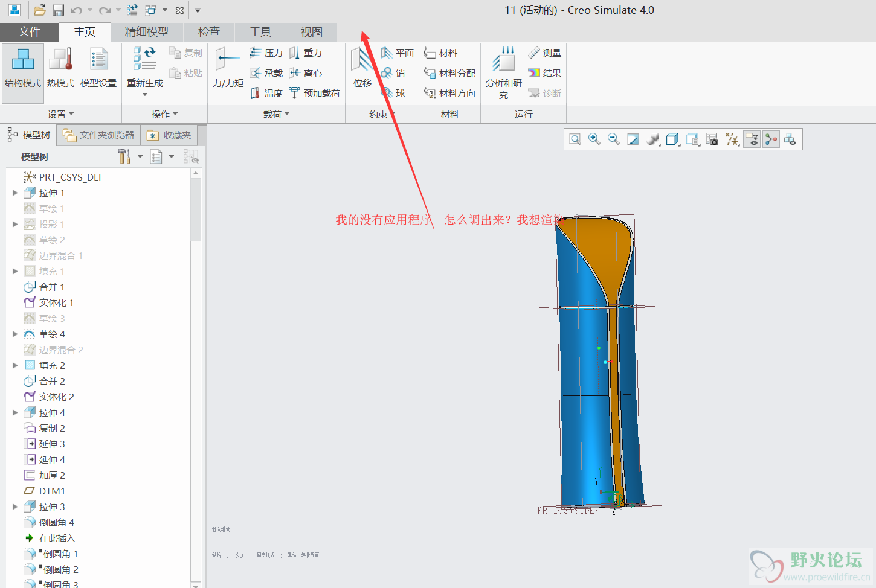Viewport: 876px width, 588px height.
Task: Open 分析和研究 analyses and studies
Action: tap(503, 72)
